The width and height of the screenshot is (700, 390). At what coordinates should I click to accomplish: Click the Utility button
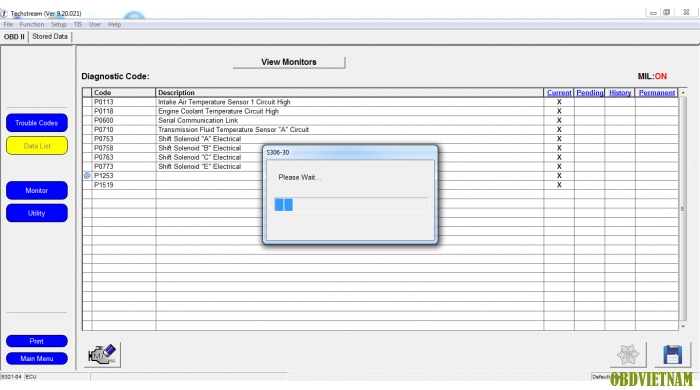tap(37, 213)
